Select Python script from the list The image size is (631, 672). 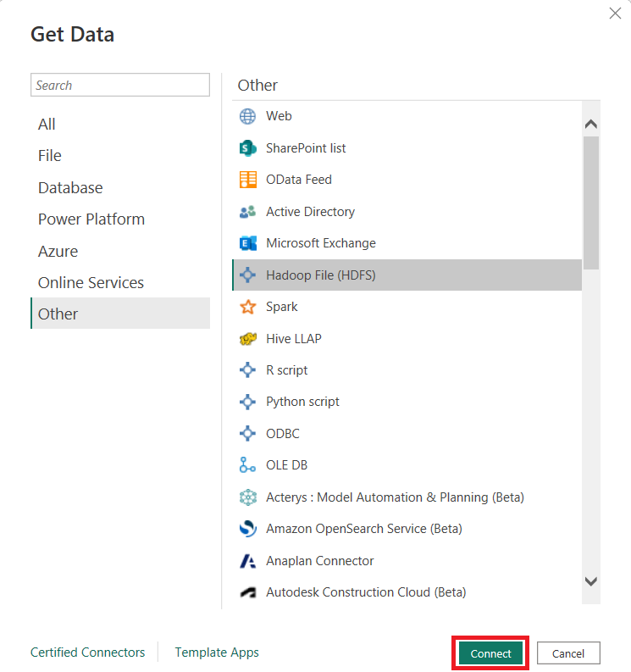(x=302, y=402)
